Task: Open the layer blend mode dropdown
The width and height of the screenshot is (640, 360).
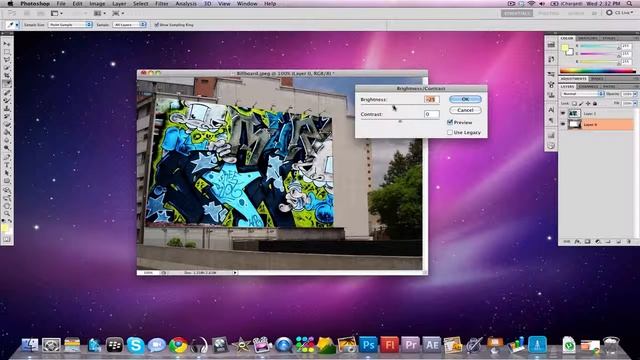Action: (x=582, y=94)
